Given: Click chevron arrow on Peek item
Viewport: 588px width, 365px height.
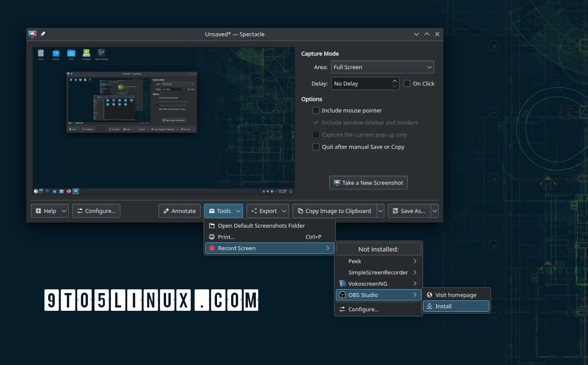Looking at the screenshot, I should 414,261.
